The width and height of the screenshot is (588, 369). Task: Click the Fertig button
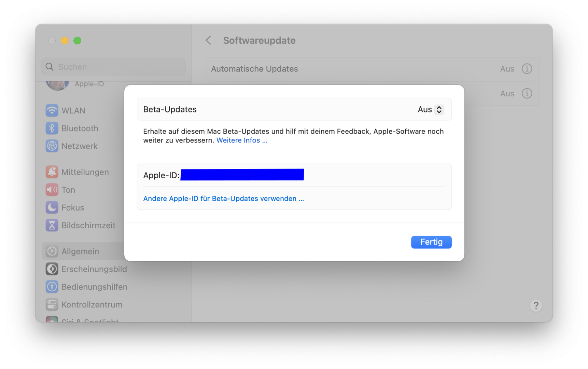431,242
